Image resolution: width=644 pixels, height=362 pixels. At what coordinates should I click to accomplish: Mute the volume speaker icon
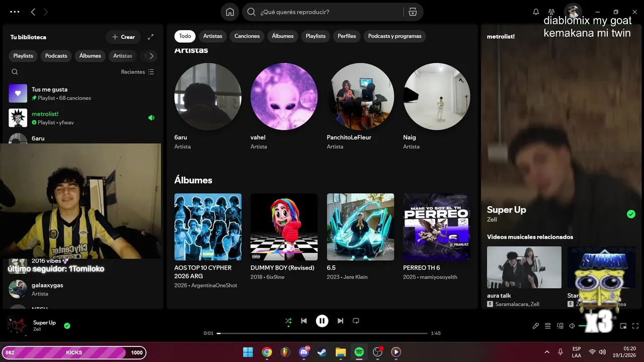click(572, 326)
